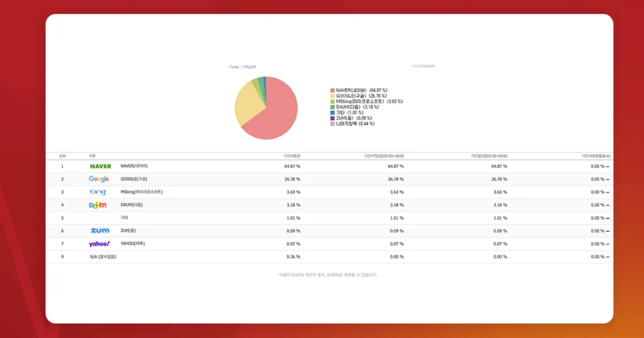Click the dash change icon in the YAHOO row
644x338 pixels.
click(608, 244)
